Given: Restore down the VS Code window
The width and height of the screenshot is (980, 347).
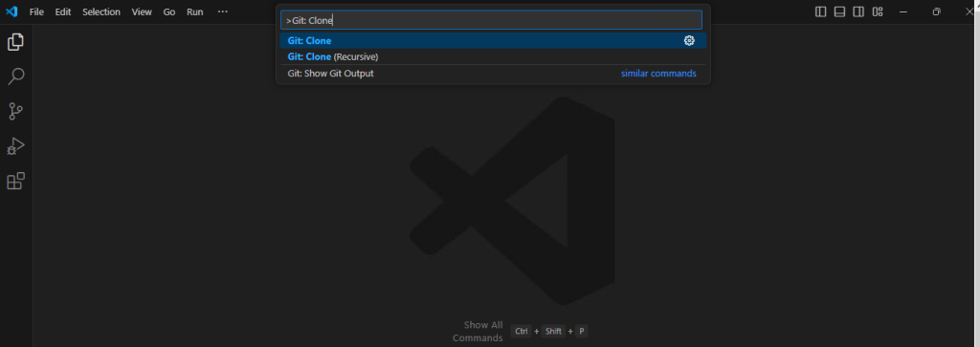Looking at the screenshot, I should [x=936, y=11].
